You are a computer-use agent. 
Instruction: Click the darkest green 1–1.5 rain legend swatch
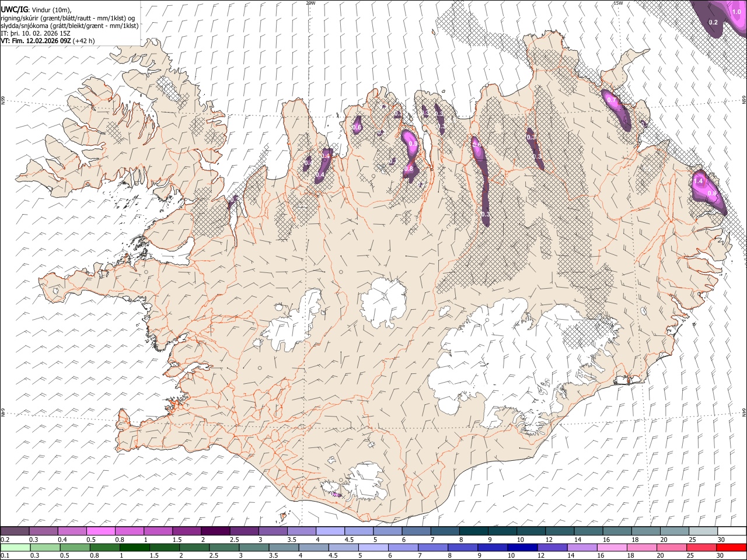(135, 547)
